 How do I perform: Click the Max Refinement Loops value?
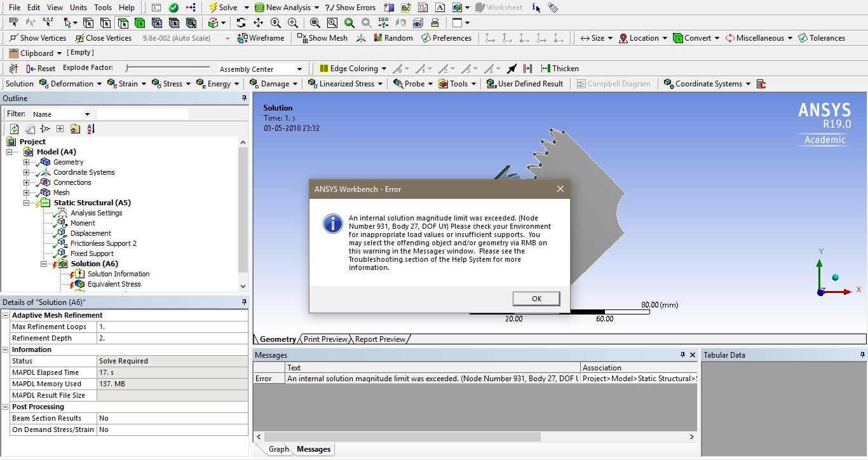coord(172,327)
